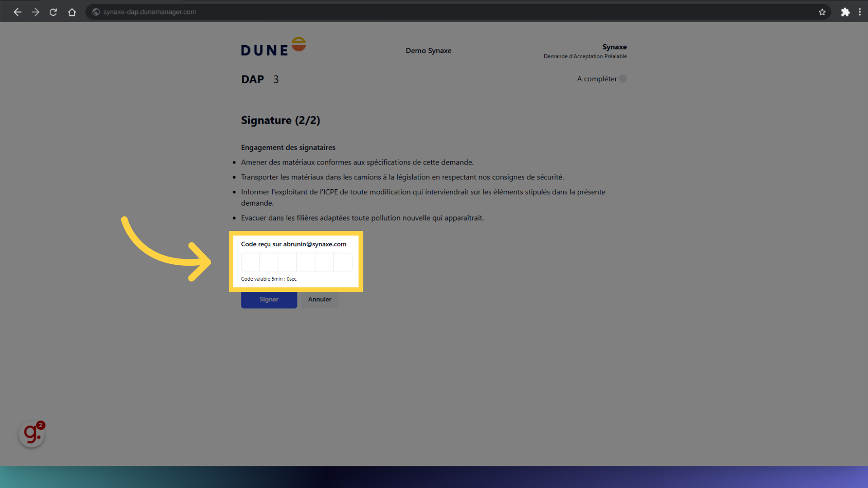Click the A compléter status indicator
The image size is (868, 488).
tap(623, 78)
